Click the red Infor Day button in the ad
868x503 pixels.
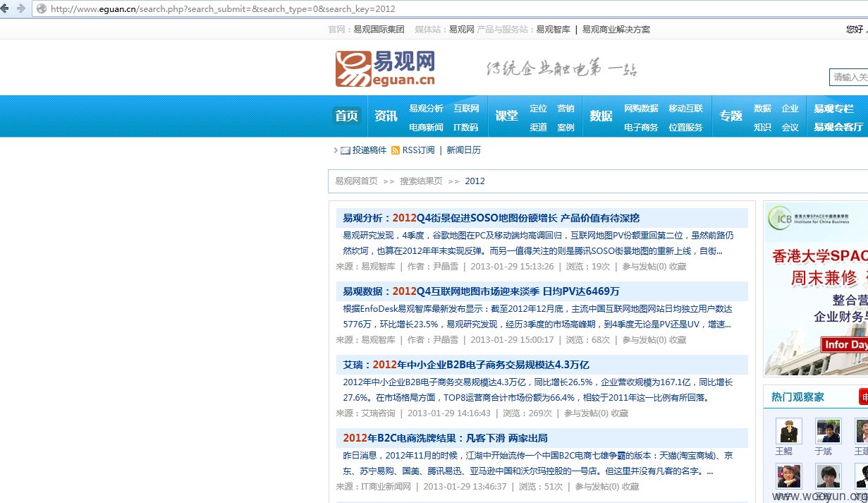point(845,344)
